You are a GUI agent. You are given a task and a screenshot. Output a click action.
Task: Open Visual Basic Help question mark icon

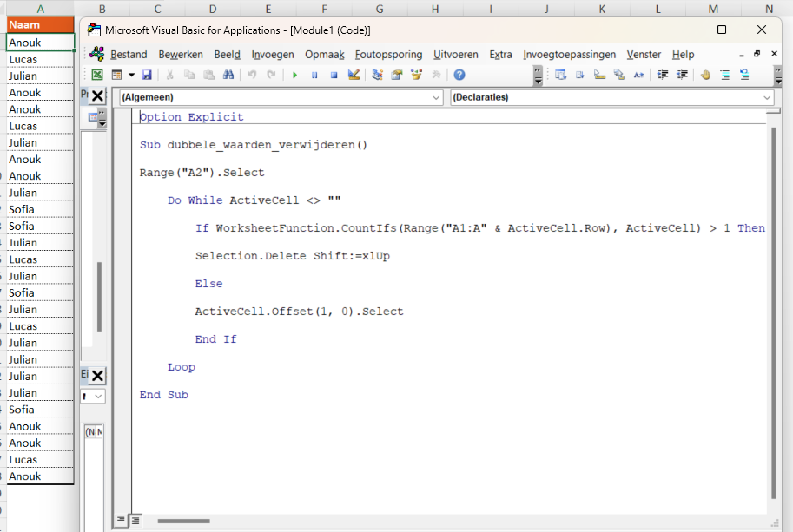pyautogui.click(x=459, y=75)
